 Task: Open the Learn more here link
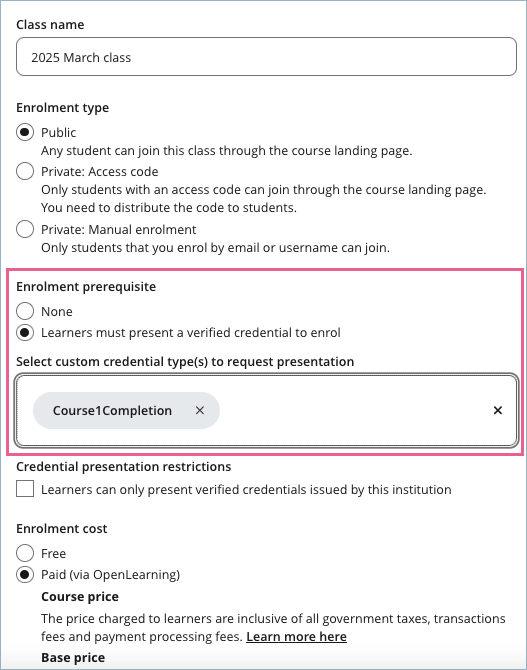(x=296, y=637)
